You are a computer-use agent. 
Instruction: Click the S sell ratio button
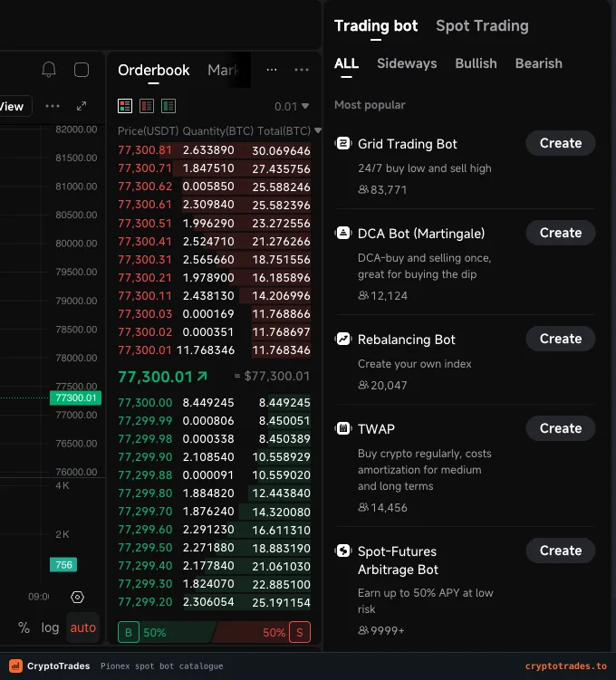[x=299, y=632]
